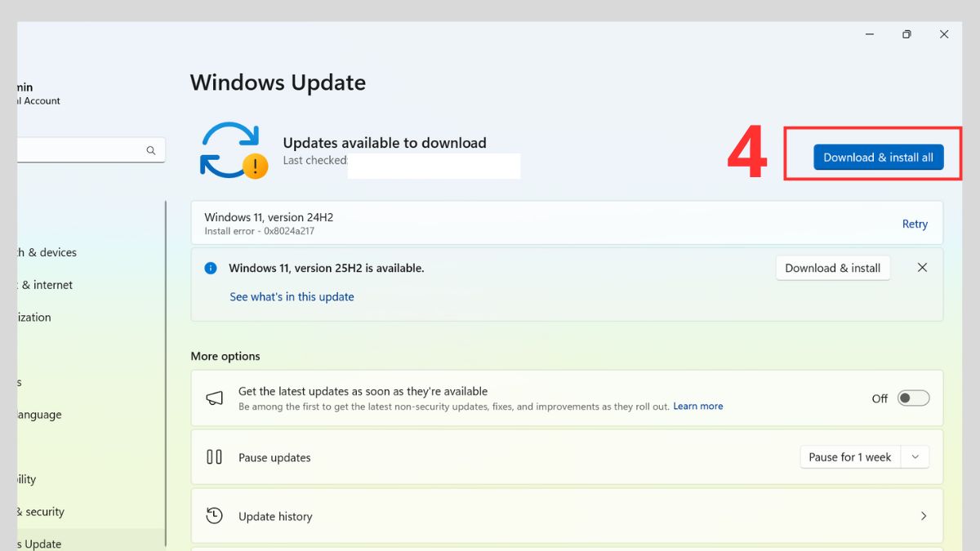The image size is (980, 551).
Task: Click the blue info icon on the 25H2 banner
Action: [x=211, y=268]
